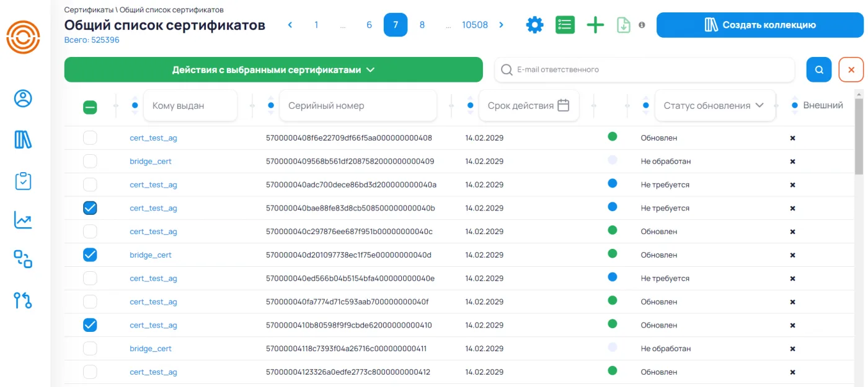Go to page 8

[x=422, y=25]
